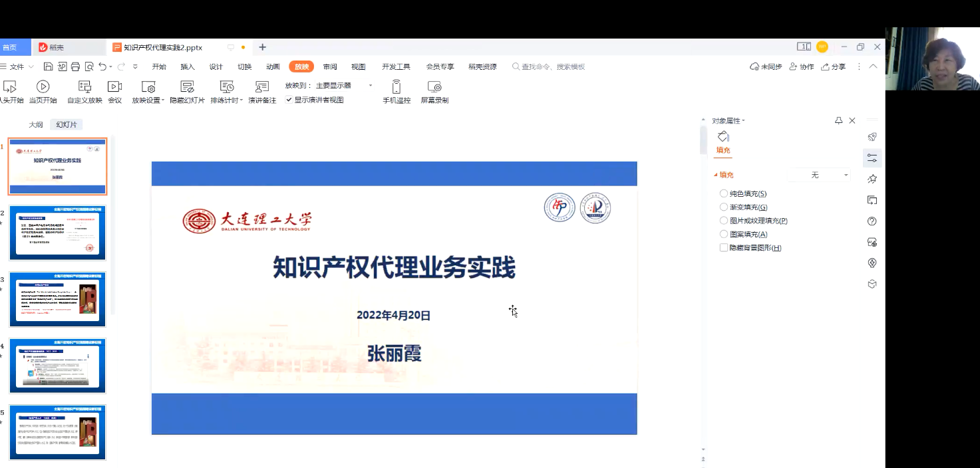Viewport: 980px width, 468px height.
Task: Switch to 大纲 outline view tab
Action: 35,124
